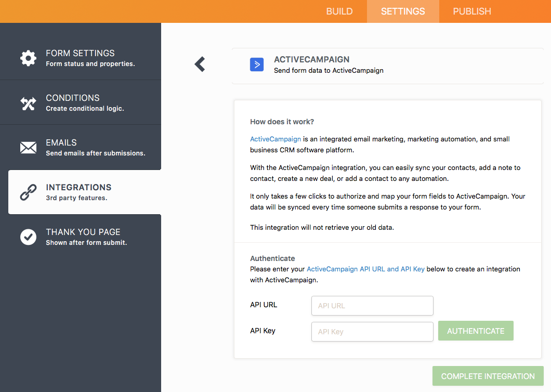Click the Form Settings gear icon
The height and width of the screenshot is (392, 551).
click(x=28, y=58)
